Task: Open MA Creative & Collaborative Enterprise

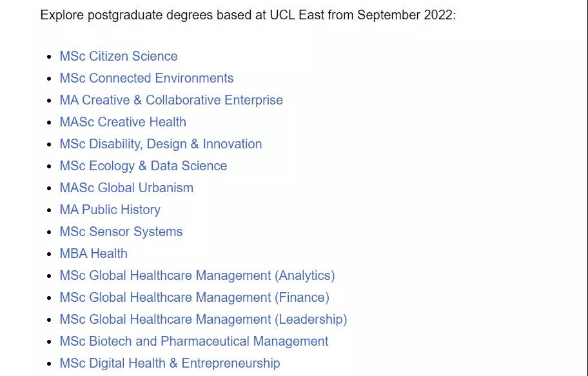Action: [x=171, y=100]
